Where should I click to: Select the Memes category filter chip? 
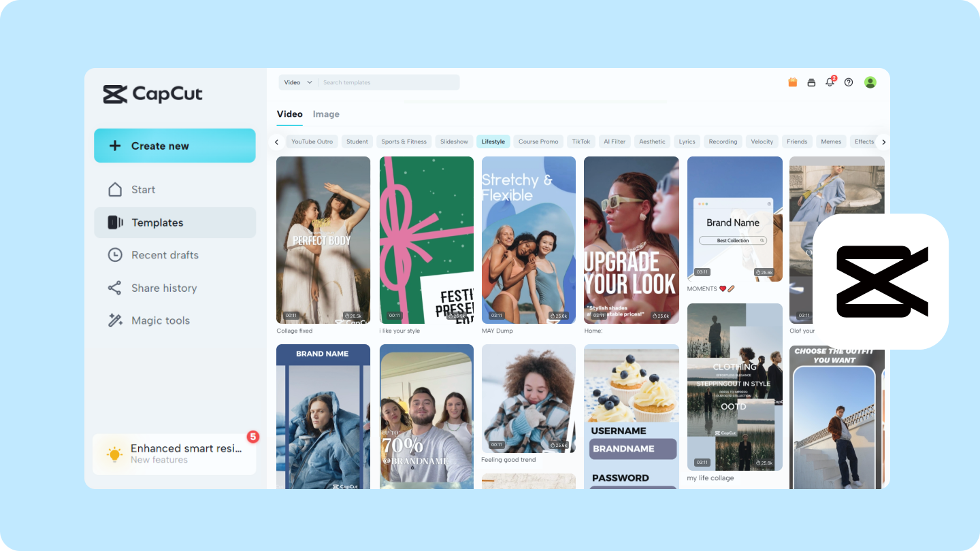tap(831, 141)
